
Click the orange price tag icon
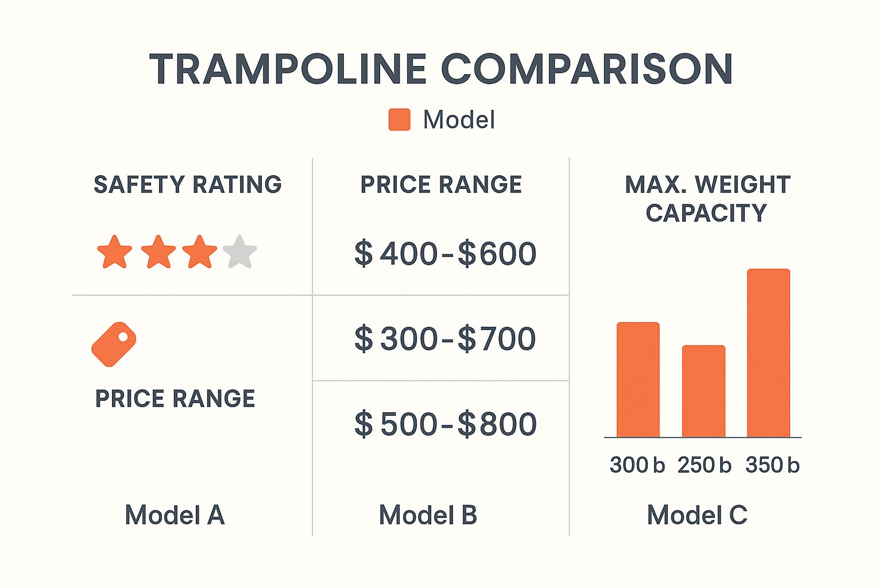[114, 344]
